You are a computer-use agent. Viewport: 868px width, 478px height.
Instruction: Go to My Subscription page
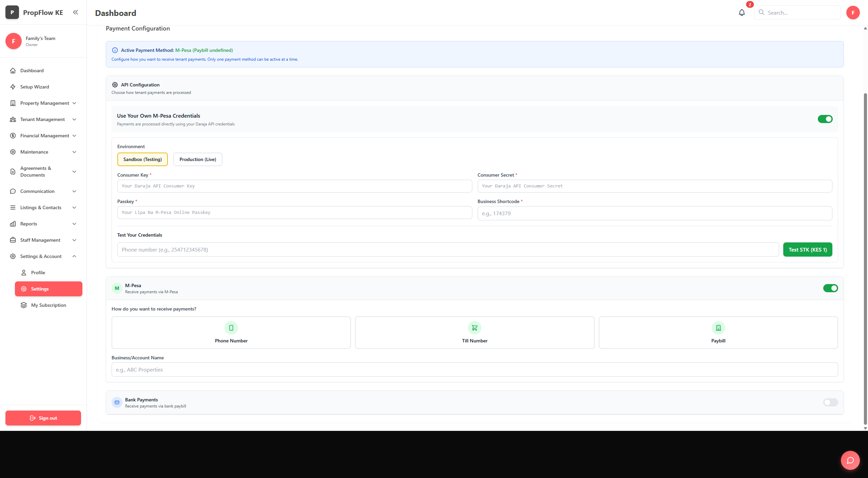point(48,305)
